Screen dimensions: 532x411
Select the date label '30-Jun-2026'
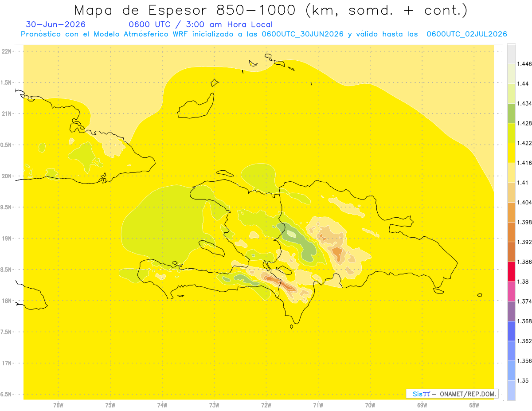(56, 25)
